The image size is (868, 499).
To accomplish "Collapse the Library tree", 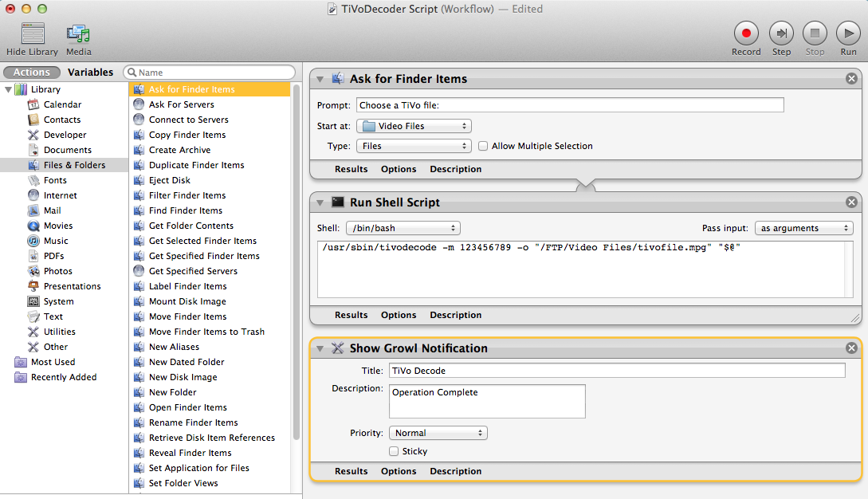I will point(8,89).
